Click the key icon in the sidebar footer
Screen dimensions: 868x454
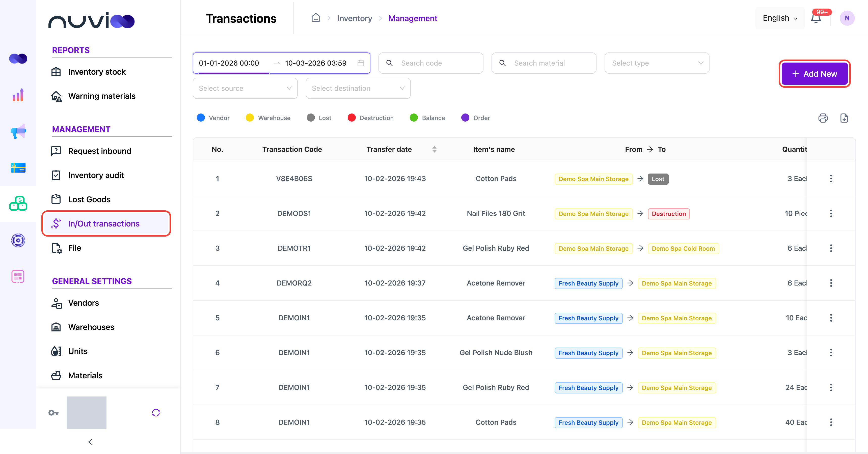[x=53, y=413]
